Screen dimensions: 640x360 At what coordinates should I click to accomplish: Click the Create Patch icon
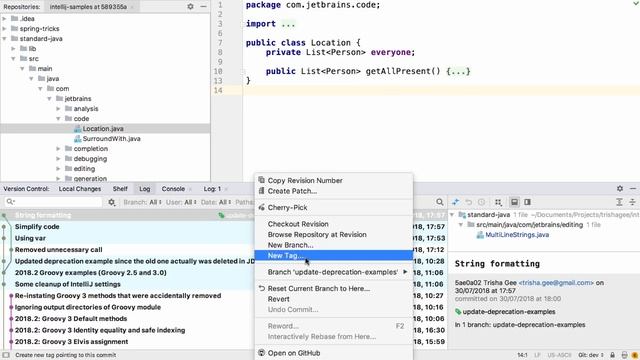point(262,191)
